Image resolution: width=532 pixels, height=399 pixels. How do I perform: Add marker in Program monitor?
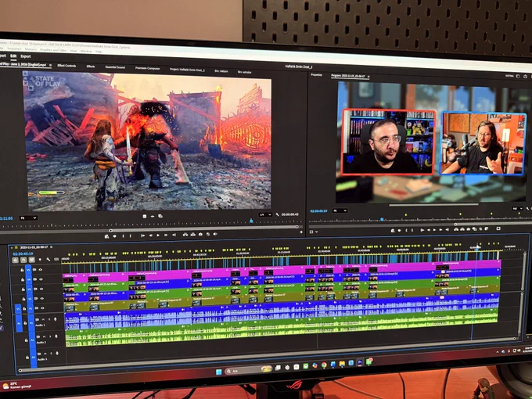tap(399, 230)
